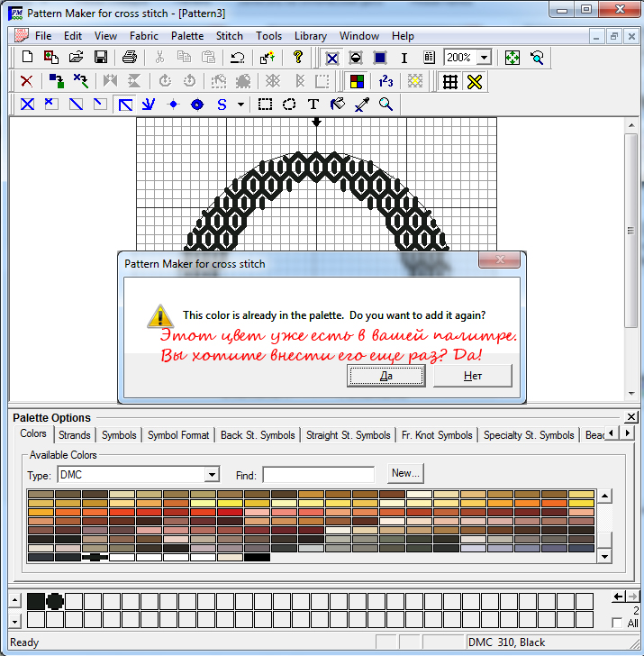Viewport: 644px width, 656px height.
Task: Open the Palette menu
Action: pos(187,36)
